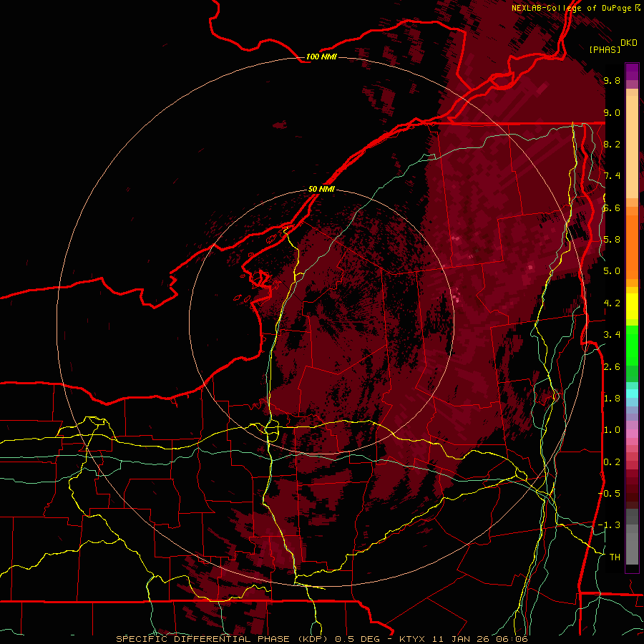
Task: Click the 4.2 scale value
Action: coord(612,303)
